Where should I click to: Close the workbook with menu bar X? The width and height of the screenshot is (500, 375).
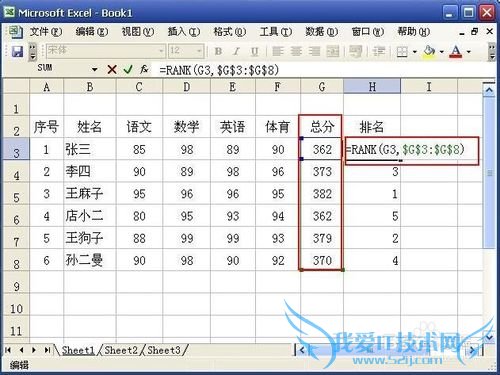(489, 32)
